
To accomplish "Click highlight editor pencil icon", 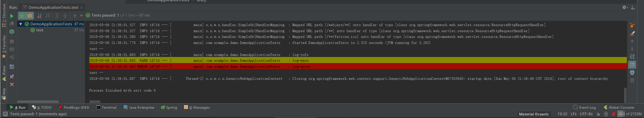I will (x=632, y=33).
